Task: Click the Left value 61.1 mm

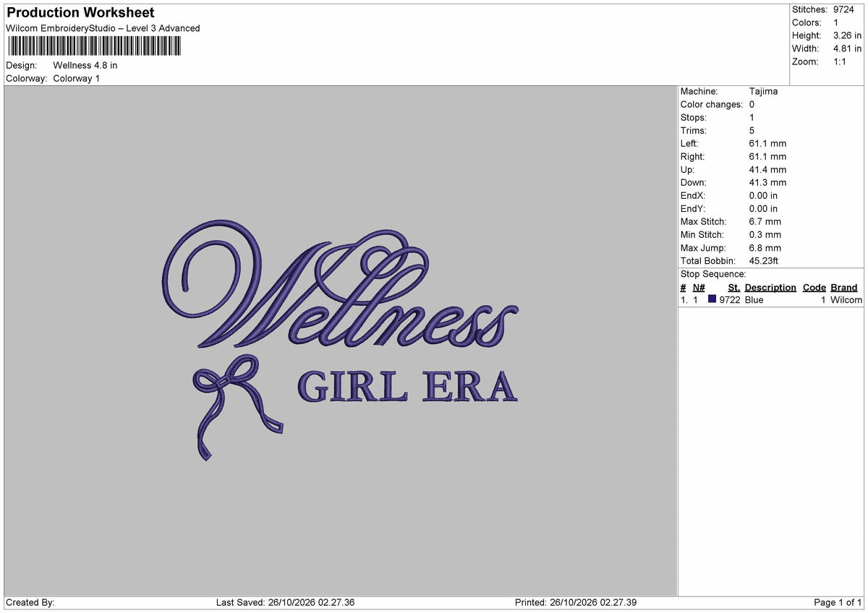Action: [x=767, y=143]
